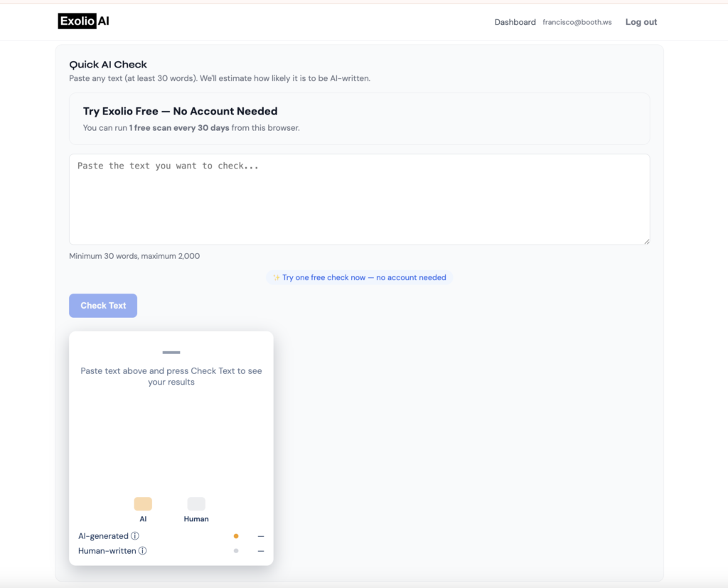
Task: Click the dash placeholder above results message
Action: click(x=171, y=353)
